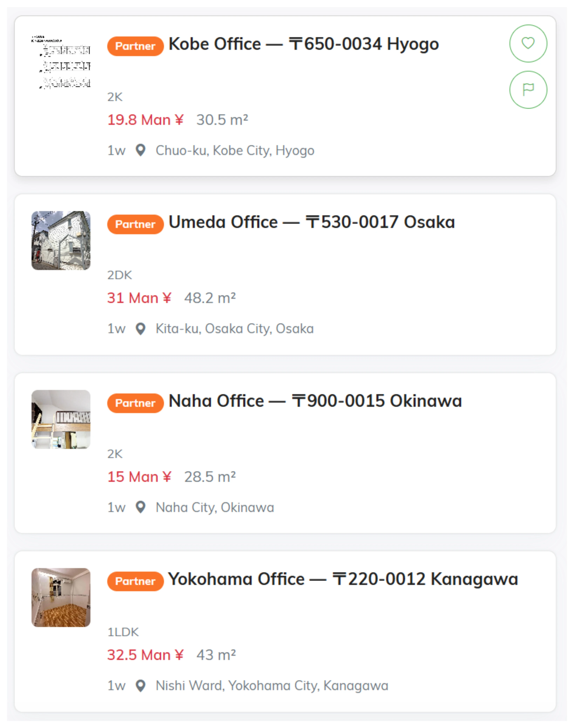The width and height of the screenshot is (574, 728).
Task: Open the Umeda Office 〒530-0017 Osaka listing title
Action: [312, 222]
